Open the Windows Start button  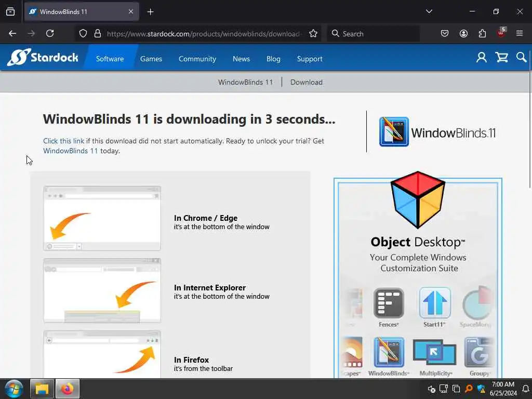14,389
